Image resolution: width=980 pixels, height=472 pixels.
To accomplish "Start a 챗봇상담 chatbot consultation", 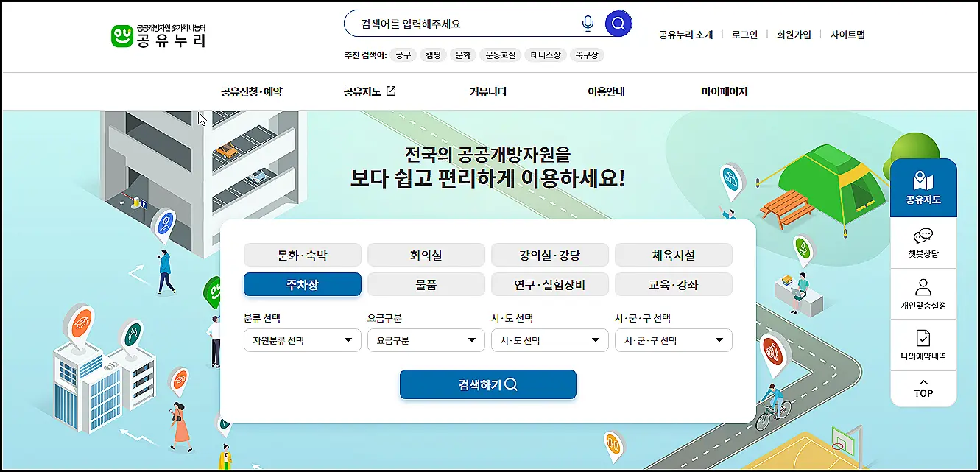I will [923, 243].
